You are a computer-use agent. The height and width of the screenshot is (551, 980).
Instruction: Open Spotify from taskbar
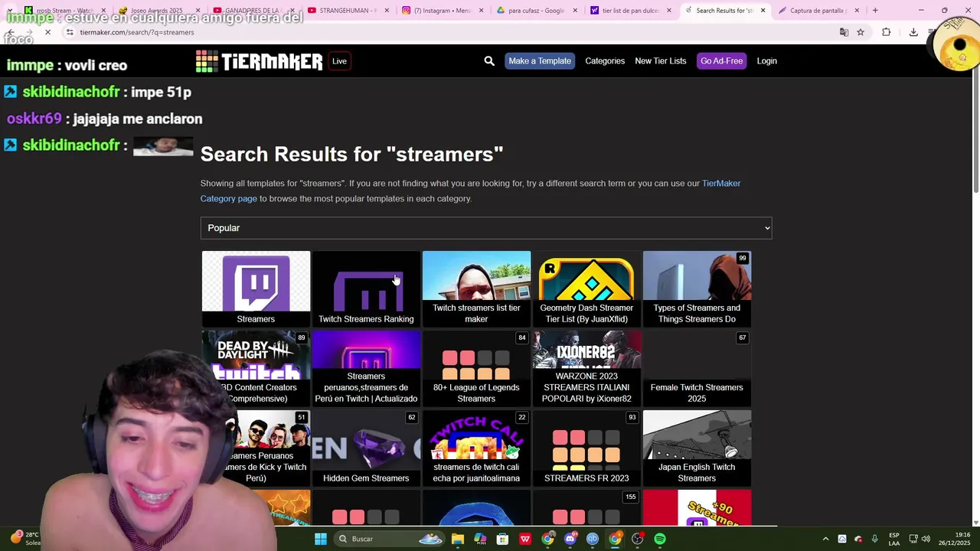tap(660, 539)
